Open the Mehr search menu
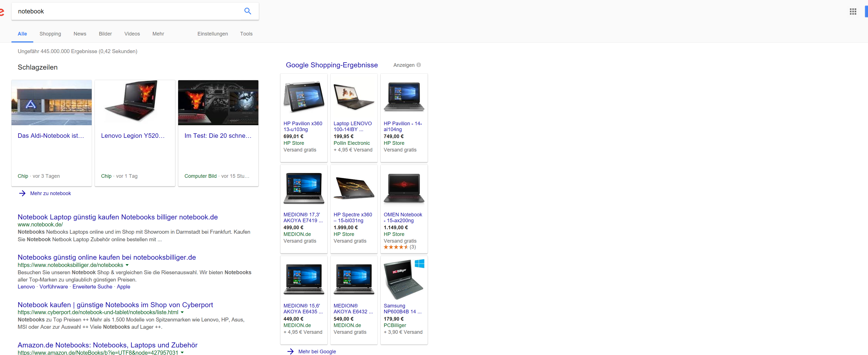This screenshot has width=868, height=355. point(158,34)
